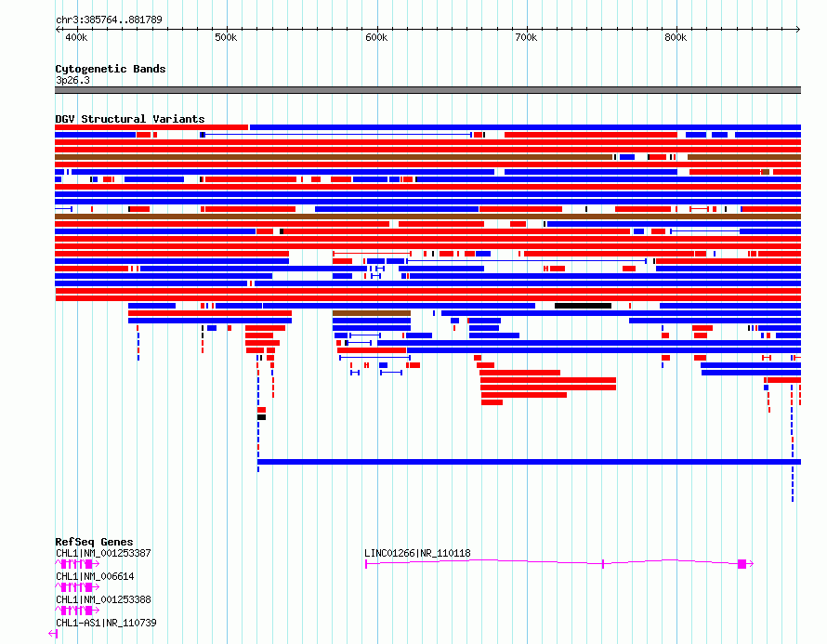Image resolution: width=827 pixels, height=644 pixels.
Task: Click the 500k scale label
Action: 226,37
